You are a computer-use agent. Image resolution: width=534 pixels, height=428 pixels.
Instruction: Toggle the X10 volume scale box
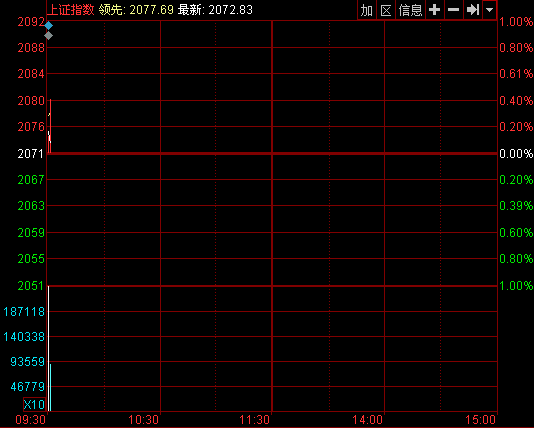pos(34,405)
